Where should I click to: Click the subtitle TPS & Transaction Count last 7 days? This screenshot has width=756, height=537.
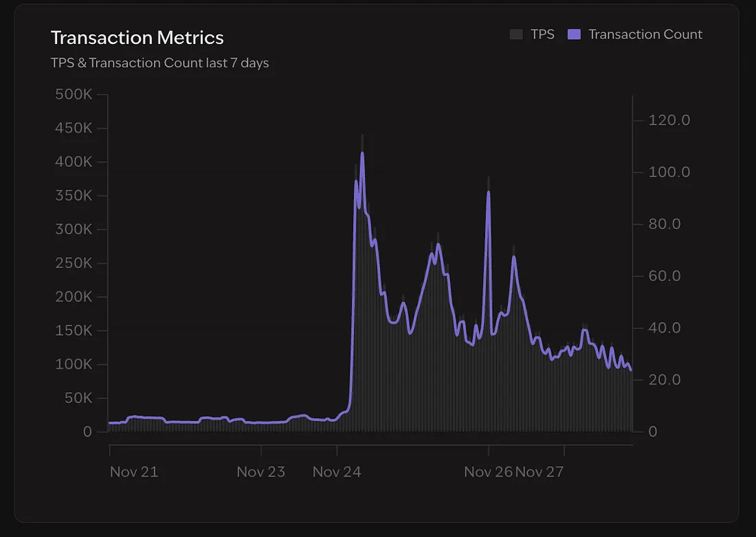point(159,63)
